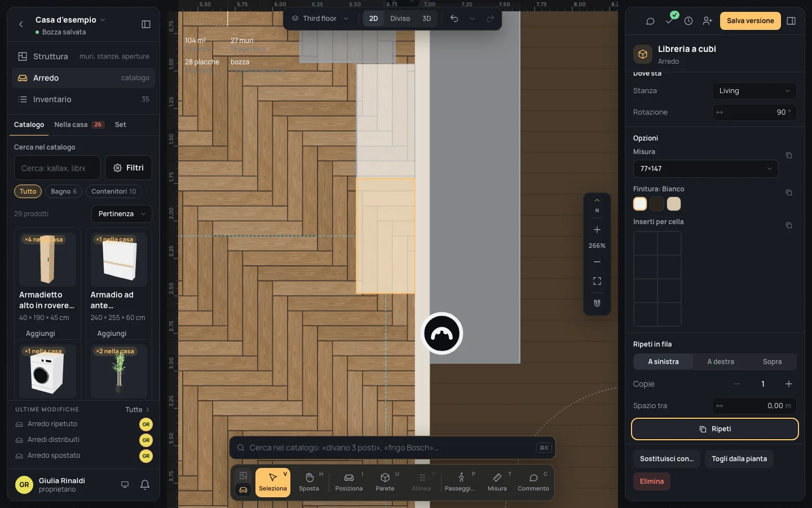This screenshot has width=812, height=508.
Task: Fit the plan to screen
Action: tap(597, 281)
